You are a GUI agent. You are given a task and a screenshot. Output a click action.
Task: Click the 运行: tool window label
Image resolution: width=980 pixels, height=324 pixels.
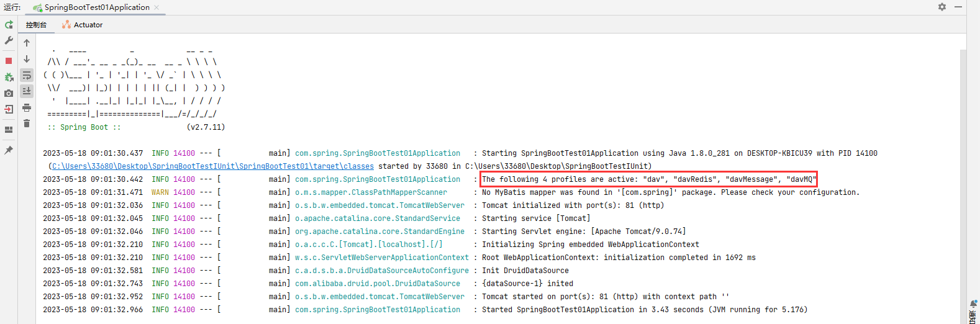coord(12,7)
